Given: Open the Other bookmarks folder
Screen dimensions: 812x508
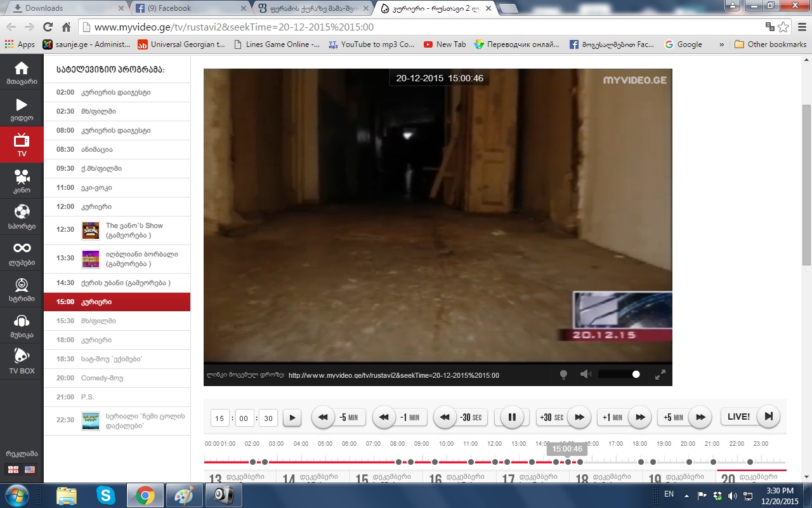Looking at the screenshot, I should pos(770,44).
